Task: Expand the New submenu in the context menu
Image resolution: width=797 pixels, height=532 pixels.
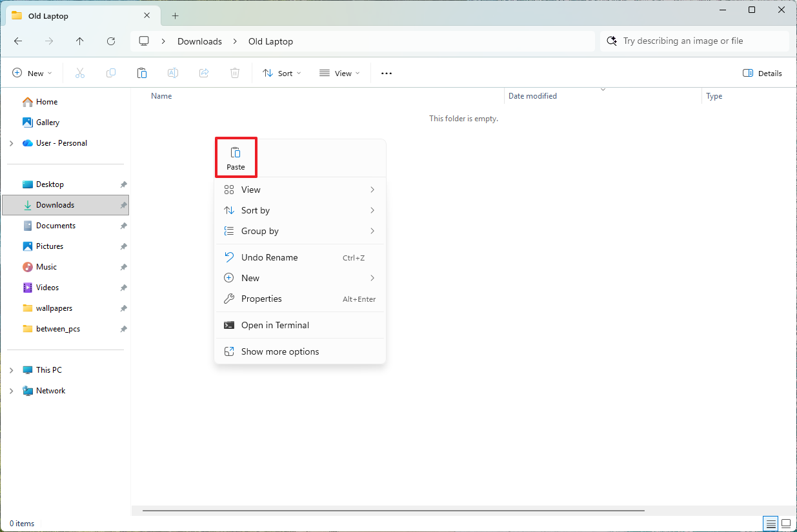Action: [x=300, y=278]
